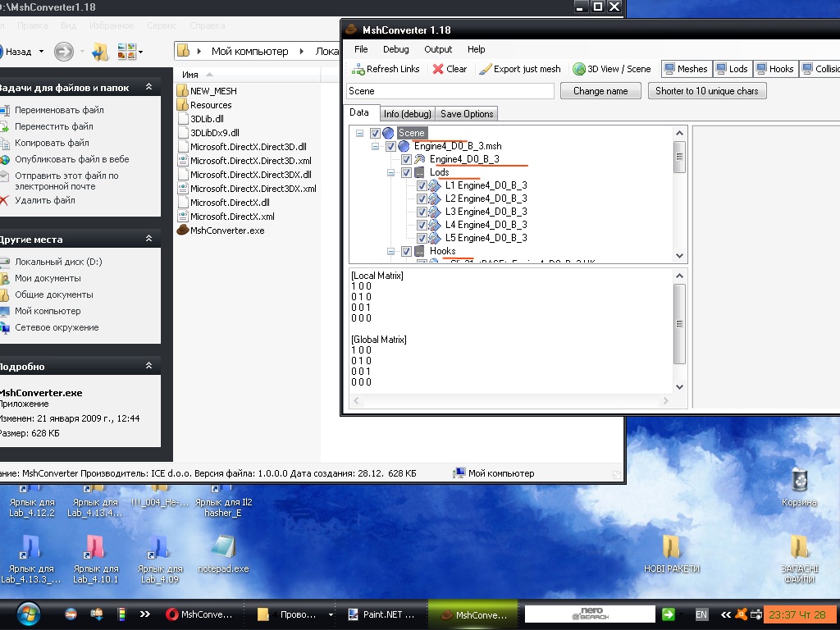The width and height of the screenshot is (840, 630).
Task: Collapse the Hooks tree node
Action: (391, 251)
